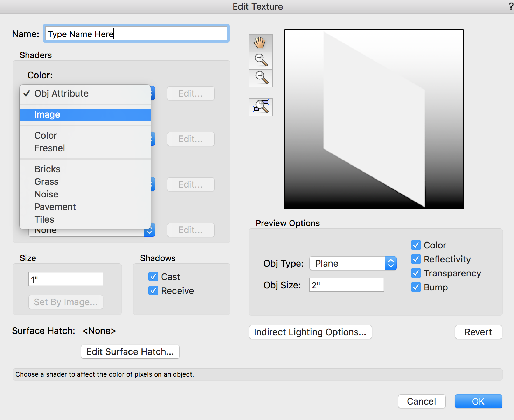The height and width of the screenshot is (420, 514).
Task: Click the Obj Size input field
Action: 346,285
